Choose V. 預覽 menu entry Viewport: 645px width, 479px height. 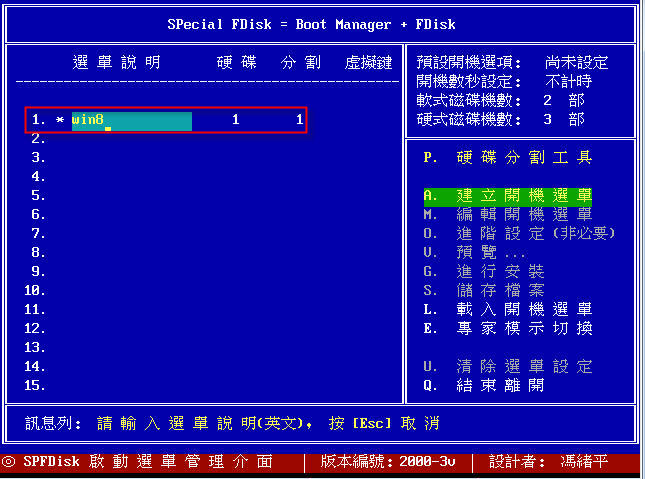474,252
